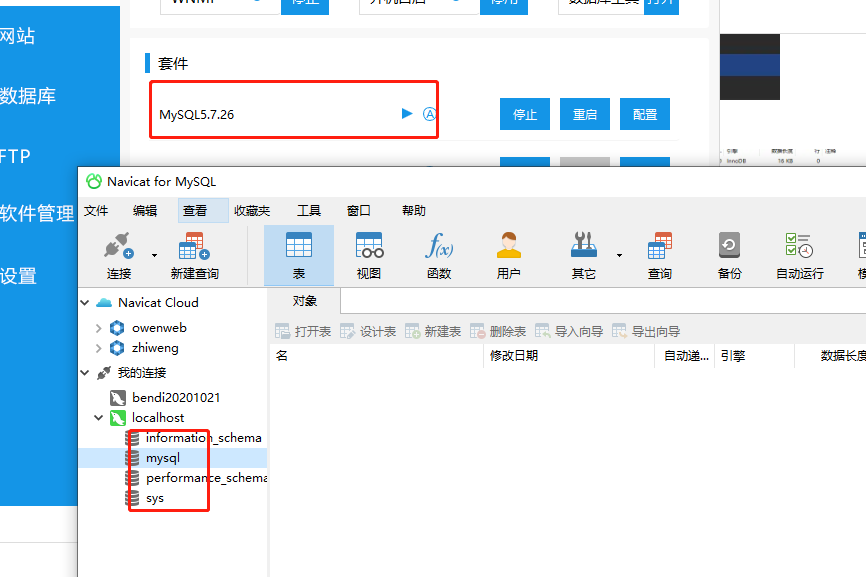Open the 窗口 menu
Viewport: 866px width, 577px height.
[x=358, y=210]
